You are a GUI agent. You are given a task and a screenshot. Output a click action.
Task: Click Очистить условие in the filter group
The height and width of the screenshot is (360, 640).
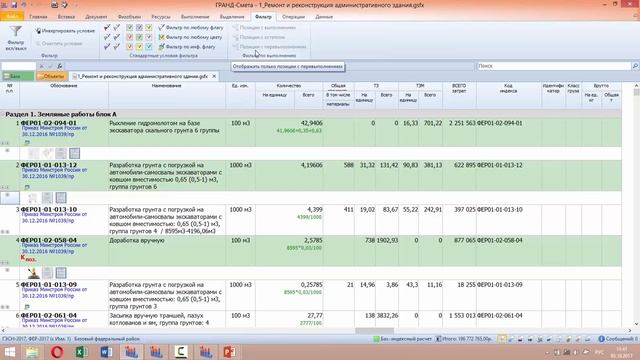[x=59, y=43]
